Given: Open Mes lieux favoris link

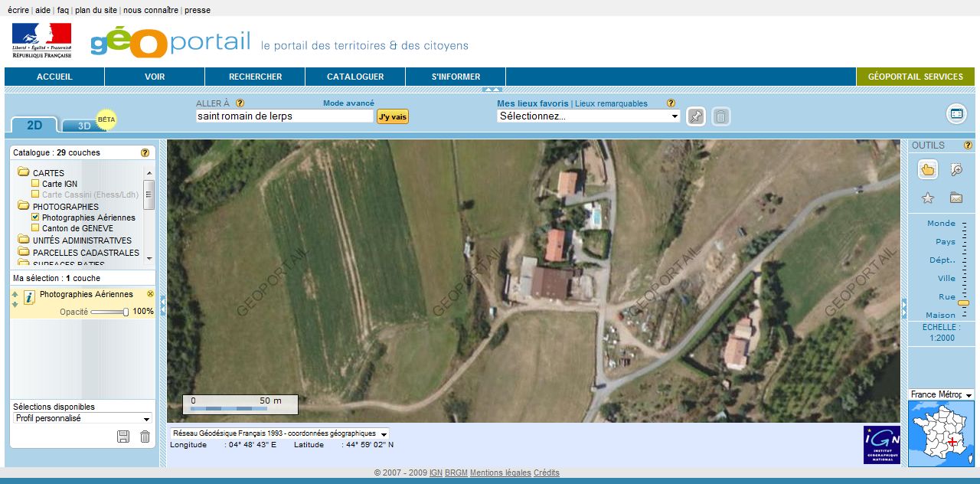Looking at the screenshot, I should click(533, 103).
